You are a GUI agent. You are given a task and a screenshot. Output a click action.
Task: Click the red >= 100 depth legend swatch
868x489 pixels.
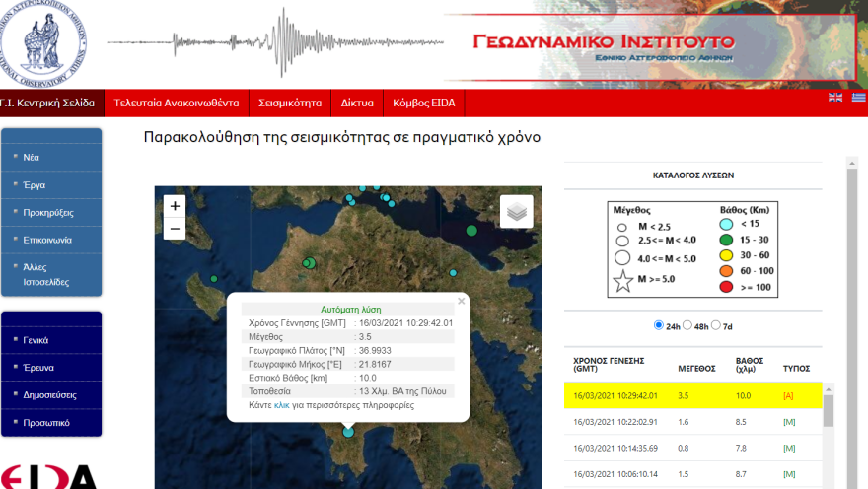click(x=726, y=287)
